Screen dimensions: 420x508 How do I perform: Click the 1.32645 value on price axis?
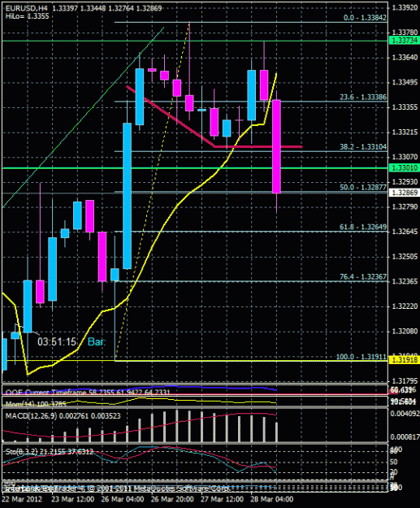[405, 232]
